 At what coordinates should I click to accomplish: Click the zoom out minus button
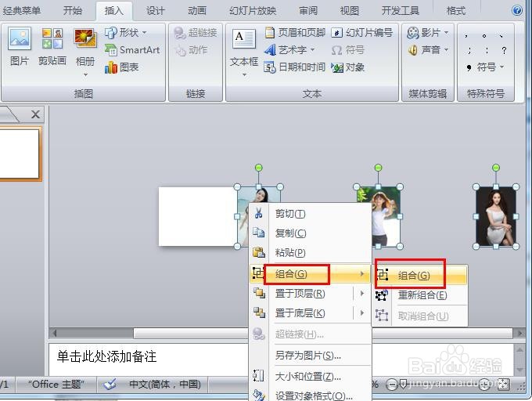tap(392, 385)
